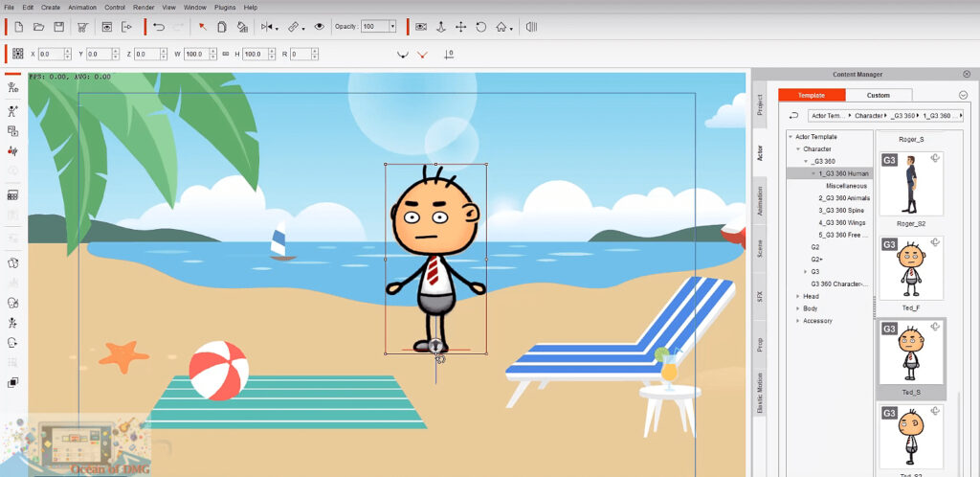Open the Content Manager options chevron

(963, 95)
